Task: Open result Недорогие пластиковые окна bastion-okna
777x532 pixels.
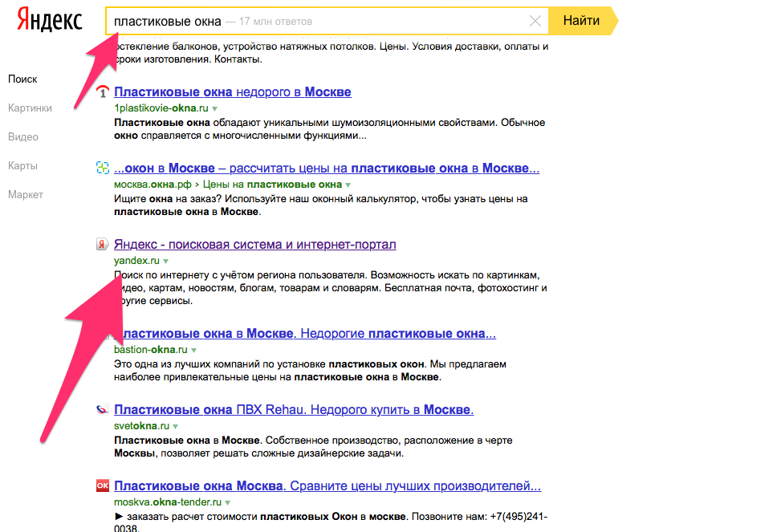Action: 305,334
